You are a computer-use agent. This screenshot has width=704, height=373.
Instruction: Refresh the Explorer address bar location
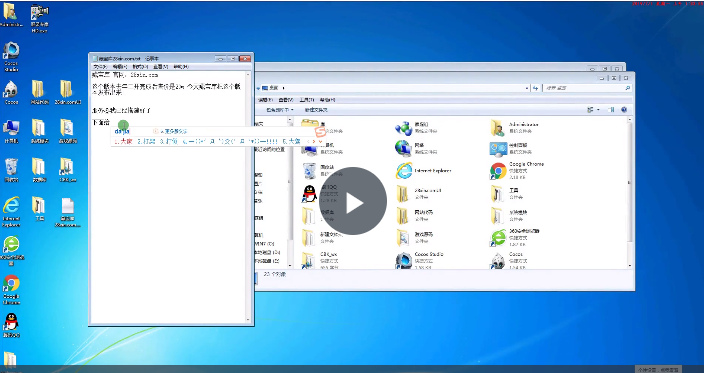535,88
